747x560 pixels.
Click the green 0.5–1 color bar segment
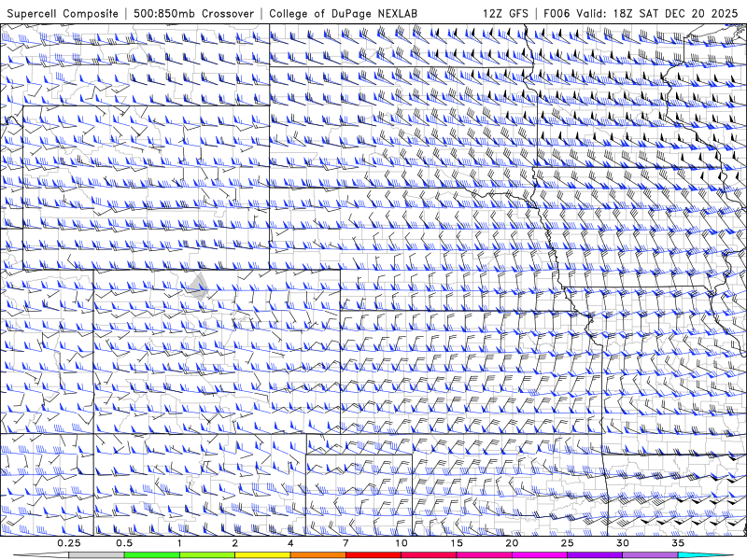pos(151,555)
